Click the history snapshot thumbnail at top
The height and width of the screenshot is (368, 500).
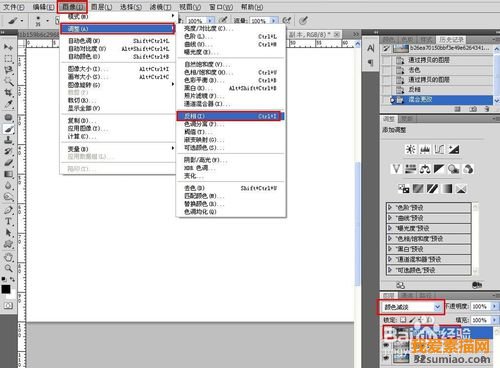click(x=401, y=49)
